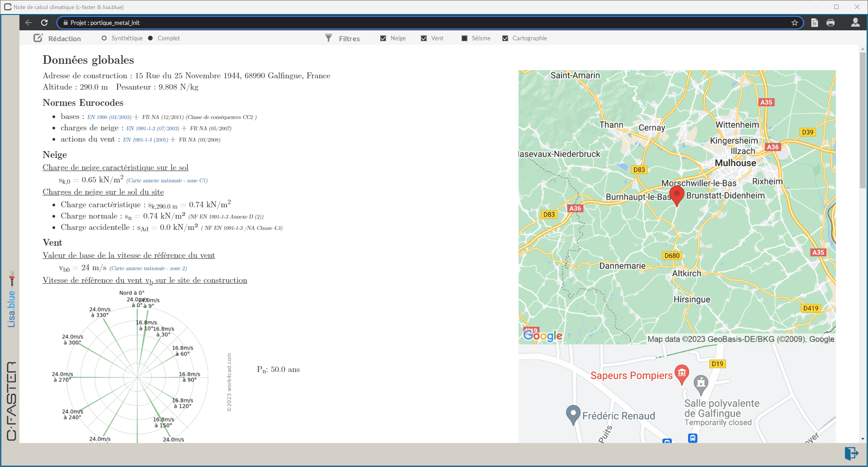The image size is (868, 467).
Task: Toggle the Séisme filter checkbox
Action: 464,38
